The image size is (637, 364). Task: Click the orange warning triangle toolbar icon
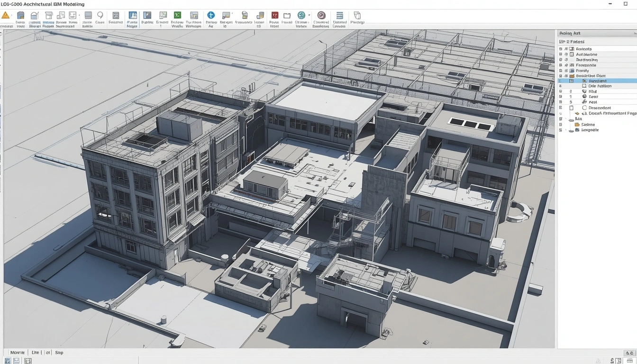point(5,15)
